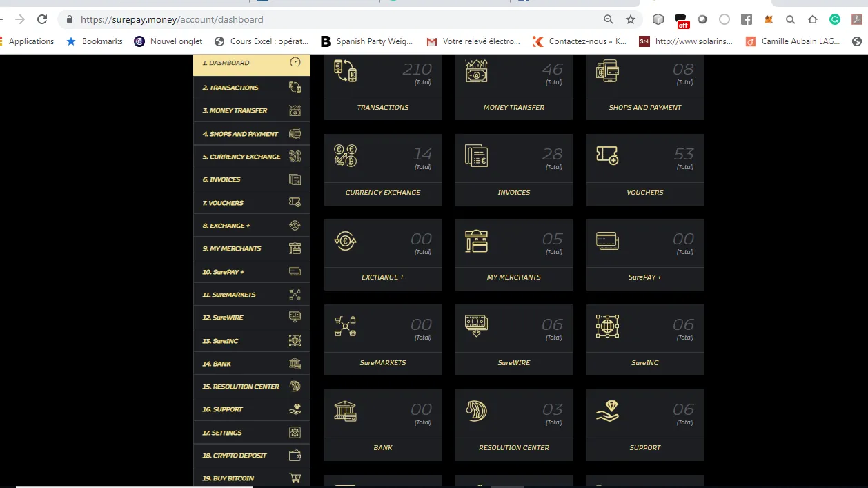Open 1. Dashboard menu item
Viewport: 868px width, 488px height.
(252, 63)
